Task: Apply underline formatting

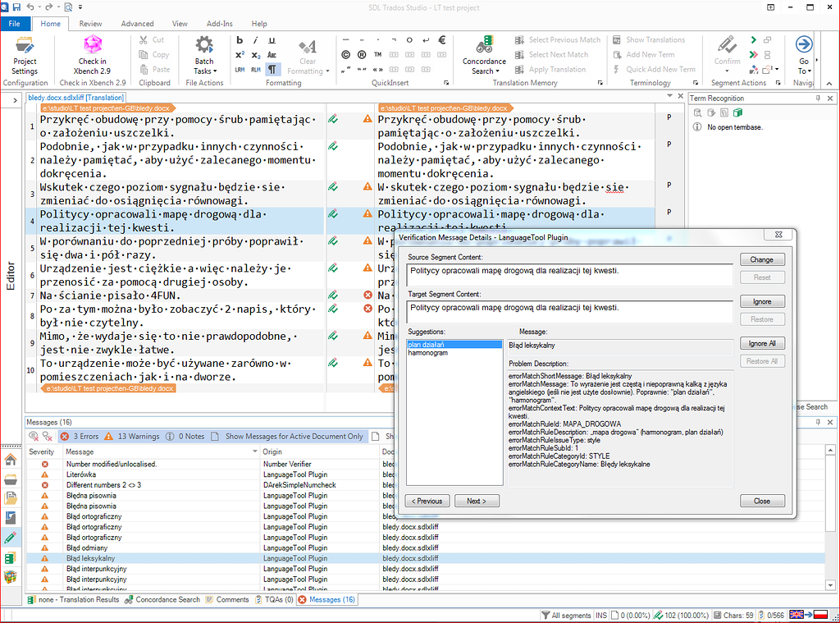Action: coord(272,40)
